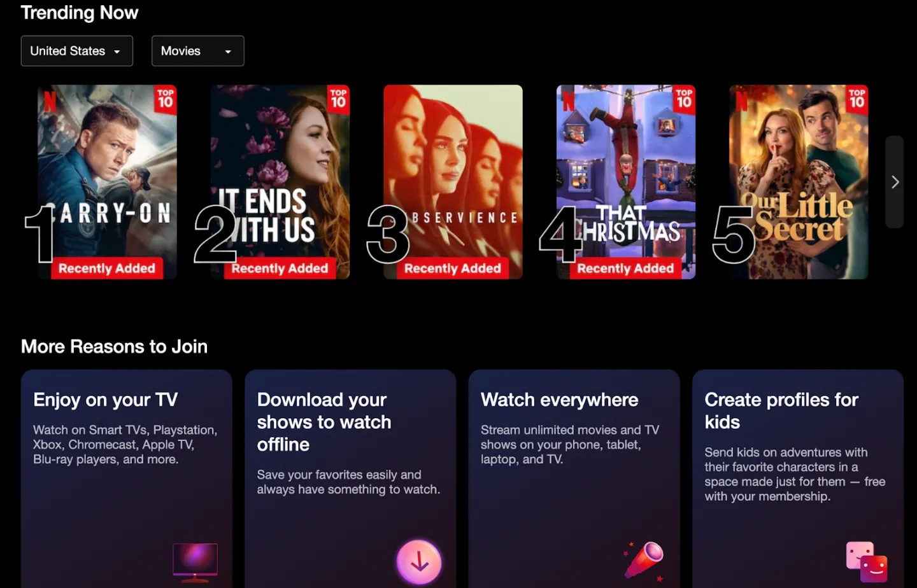917x588 pixels.
Task: Click the Watch on Smart TVs description
Action: coord(125,445)
